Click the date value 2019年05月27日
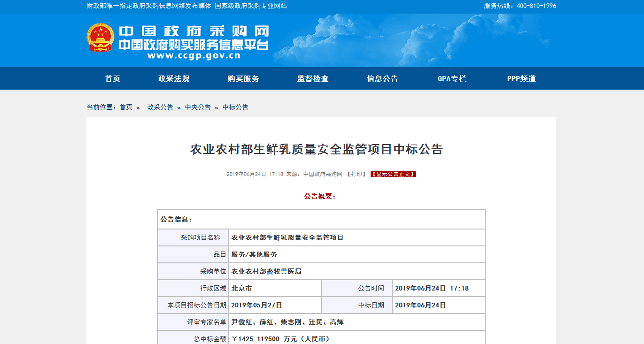The width and height of the screenshot is (644, 344). click(x=256, y=305)
